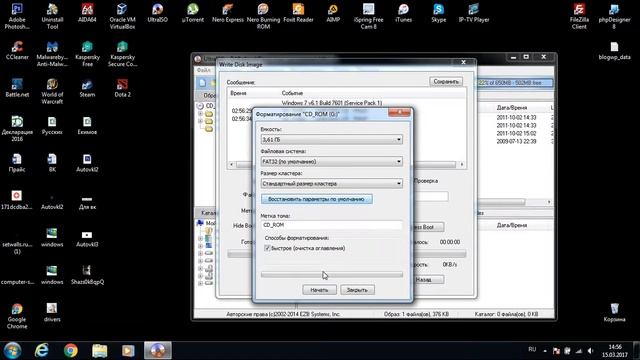Open IP-TV Player desktop icon
This screenshot has width=640, height=360.
pos(473,12)
